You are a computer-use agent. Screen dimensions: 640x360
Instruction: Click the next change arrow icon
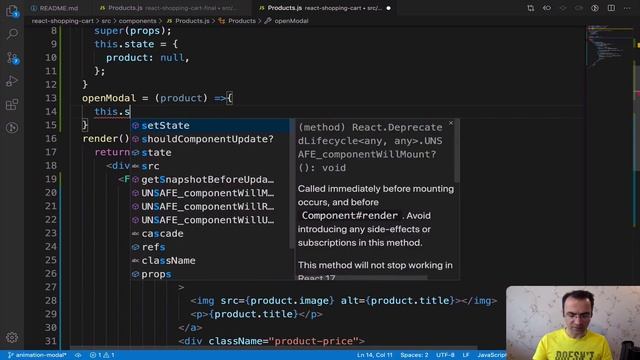(x=579, y=8)
